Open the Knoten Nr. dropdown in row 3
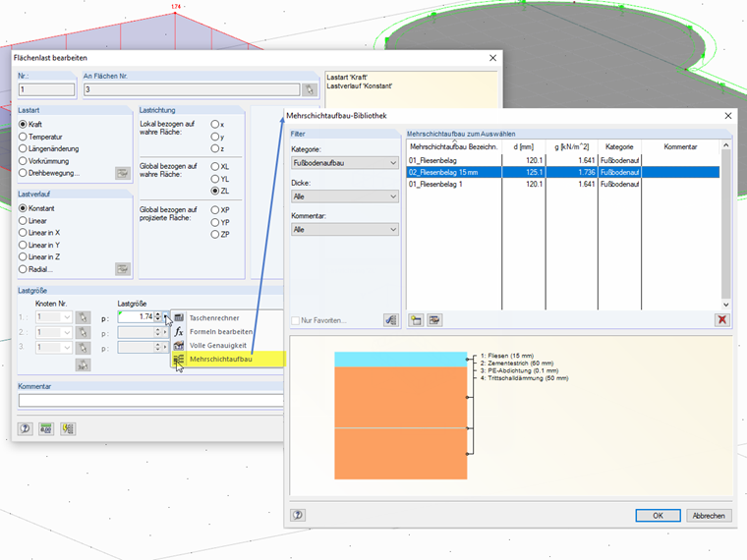Image resolution: width=747 pixels, height=560 pixels. [67, 348]
